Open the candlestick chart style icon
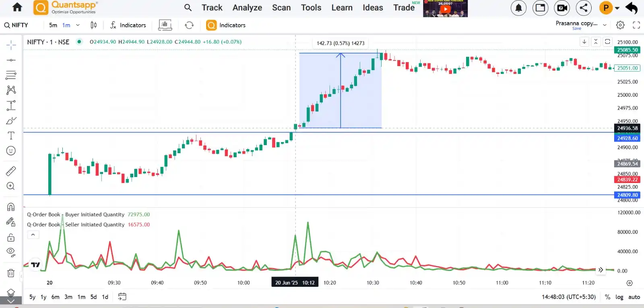Screen dimensions: 644x308 (93, 25)
